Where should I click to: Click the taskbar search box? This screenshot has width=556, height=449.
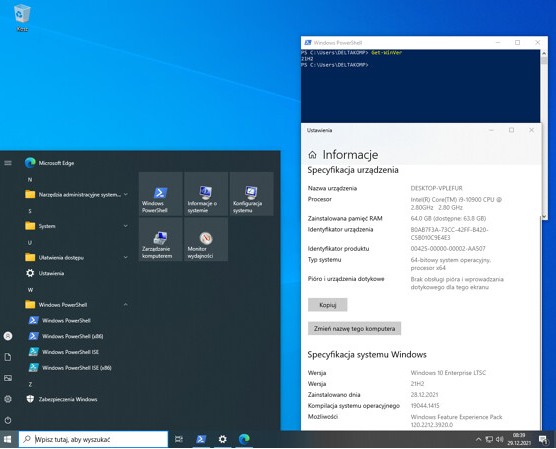click(93, 440)
